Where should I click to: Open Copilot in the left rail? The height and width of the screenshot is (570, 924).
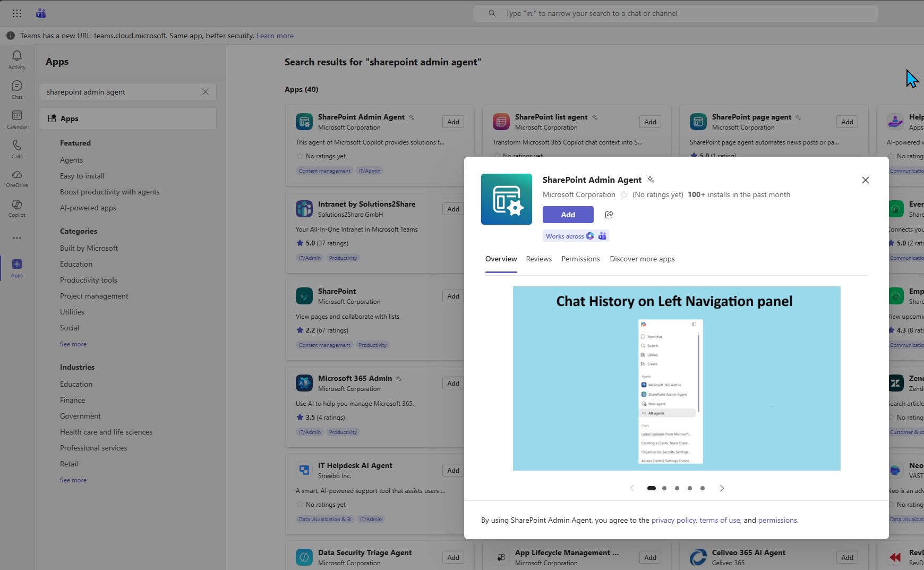(x=17, y=209)
